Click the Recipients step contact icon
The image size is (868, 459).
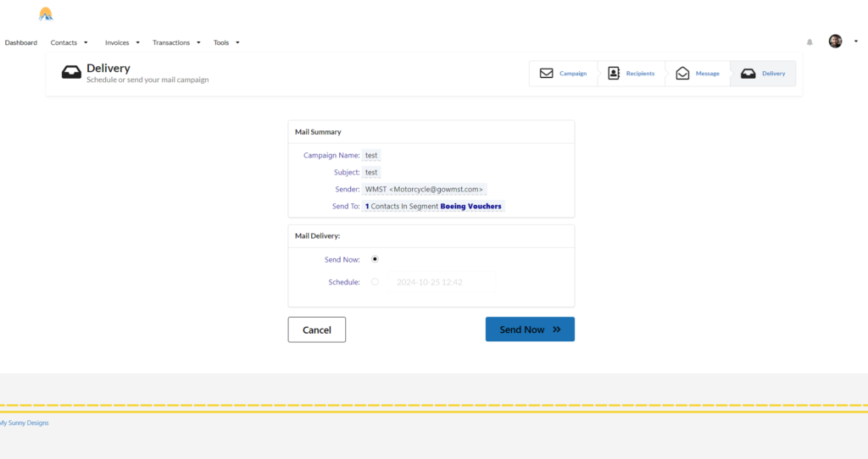point(614,74)
